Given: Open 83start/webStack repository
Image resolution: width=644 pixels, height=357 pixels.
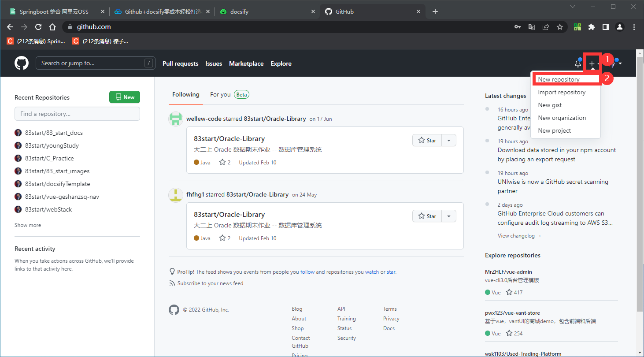Looking at the screenshot, I should point(48,209).
